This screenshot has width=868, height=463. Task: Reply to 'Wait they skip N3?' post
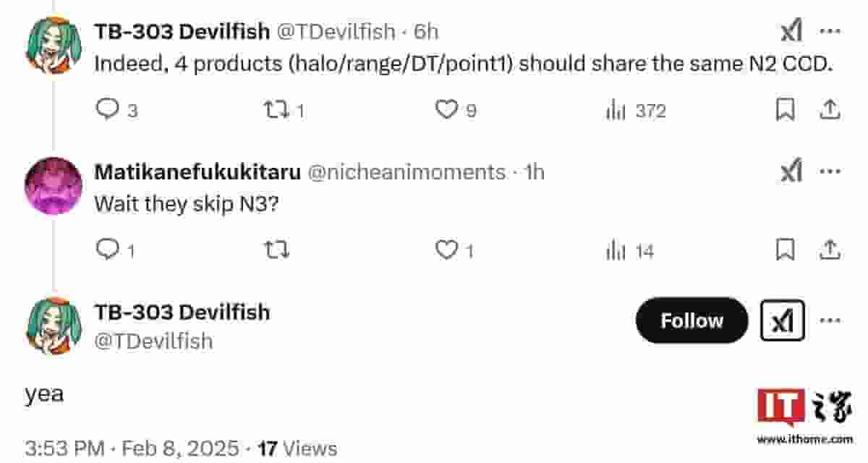[x=108, y=250]
